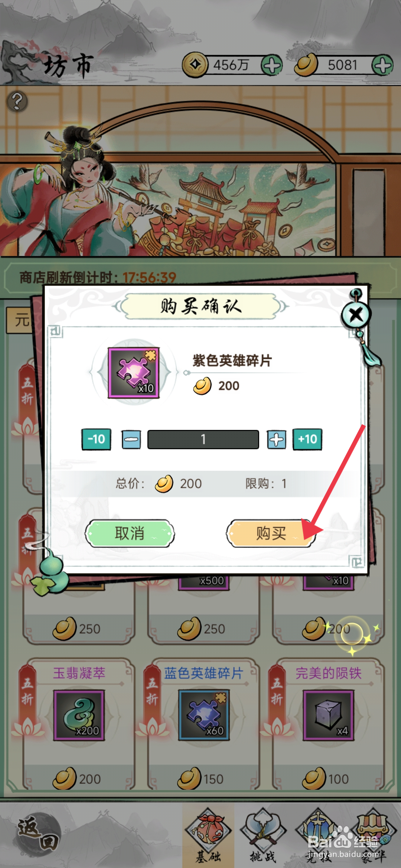Select the quantity input field
Viewport: 401px width, 868px height.
tap(203, 440)
